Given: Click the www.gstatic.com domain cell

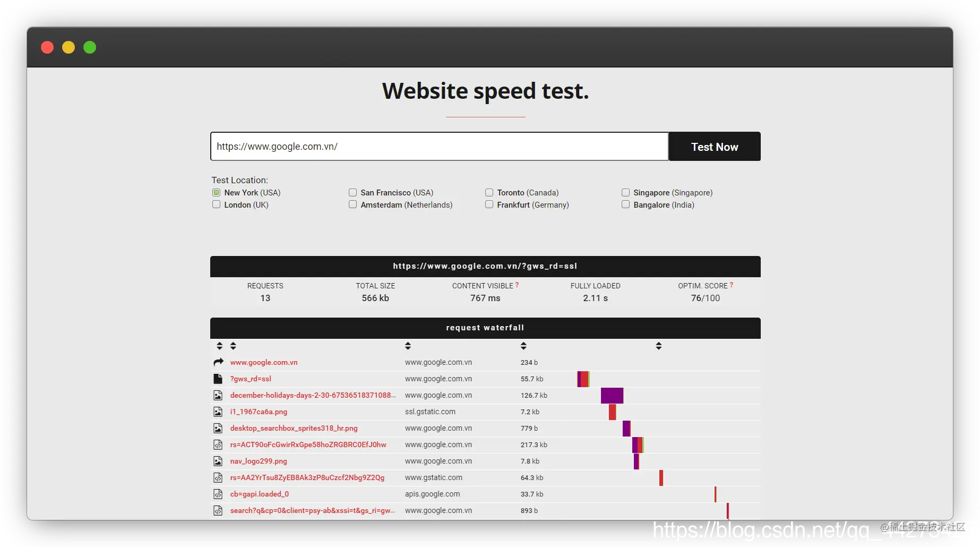Looking at the screenshot, I should click(433, 477).
